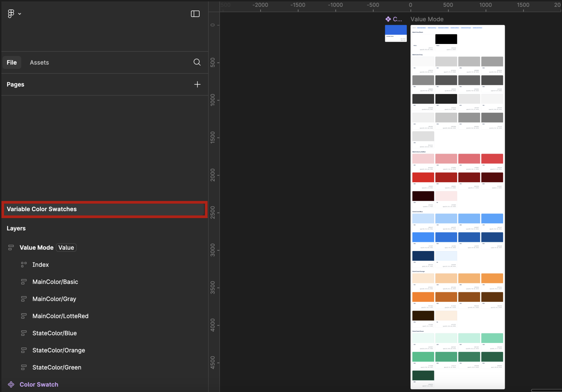Click the Value Mode frame icon
562x392 pixels.
[11, 248]
